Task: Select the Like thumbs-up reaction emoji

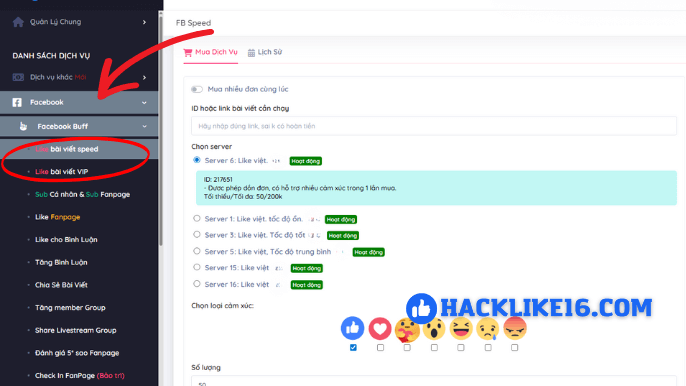Action: tap(353, 328)
